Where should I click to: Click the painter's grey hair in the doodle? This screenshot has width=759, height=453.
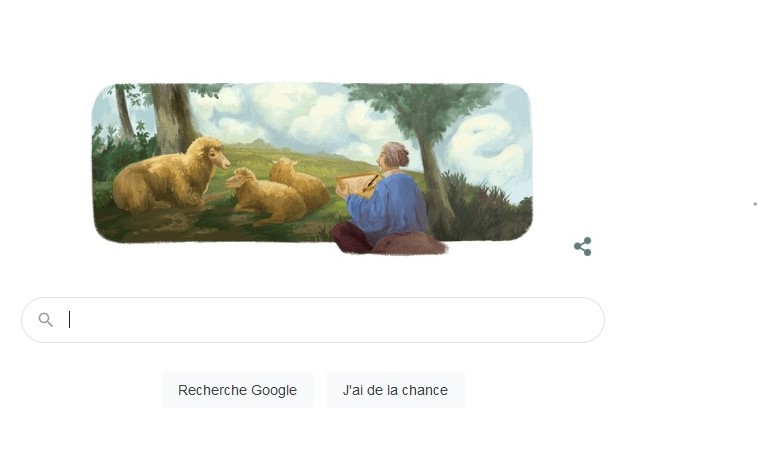pyautogui.click(x=396, y=154)
